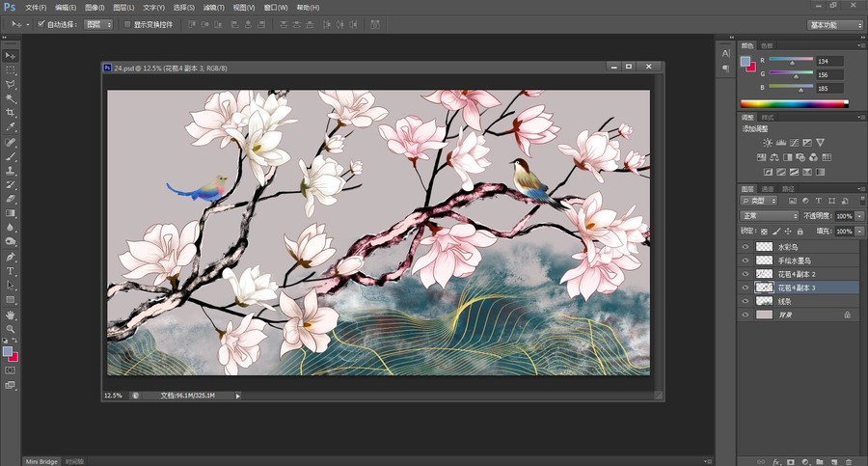The width and height of the screenshot is (868, 466).
Task: Select the Eraser tool
Action: [11, 199]
